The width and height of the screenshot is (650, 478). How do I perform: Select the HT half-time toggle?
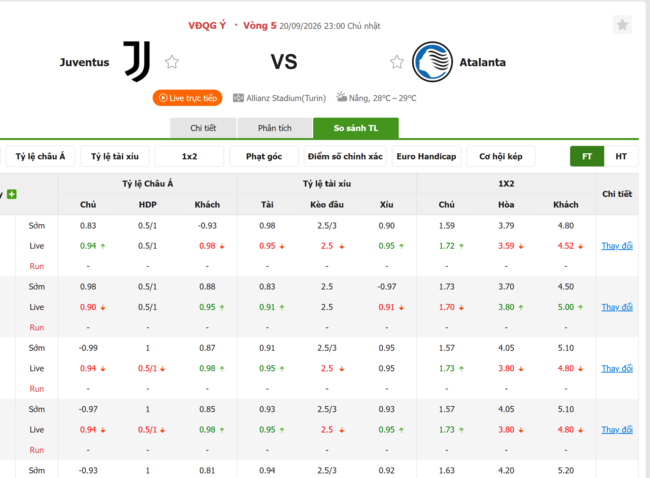[621, 156]
